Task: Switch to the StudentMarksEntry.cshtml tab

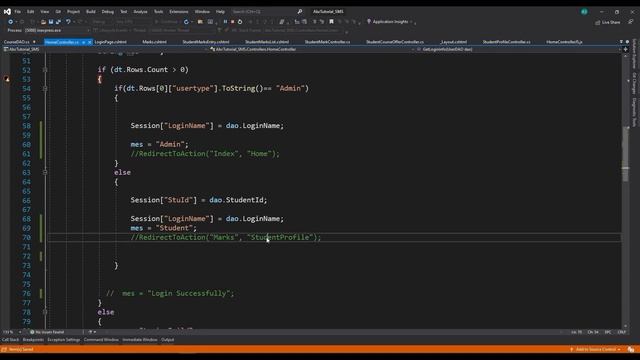Action: [205, 42]
